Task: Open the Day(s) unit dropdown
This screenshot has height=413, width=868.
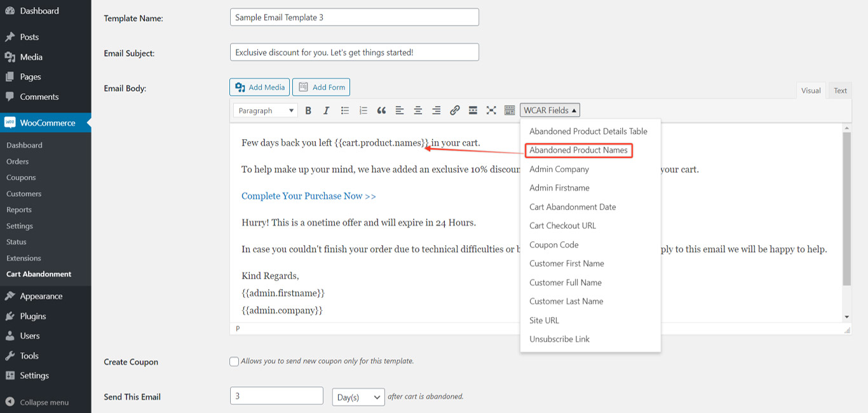Action: (x=358, y=397)
